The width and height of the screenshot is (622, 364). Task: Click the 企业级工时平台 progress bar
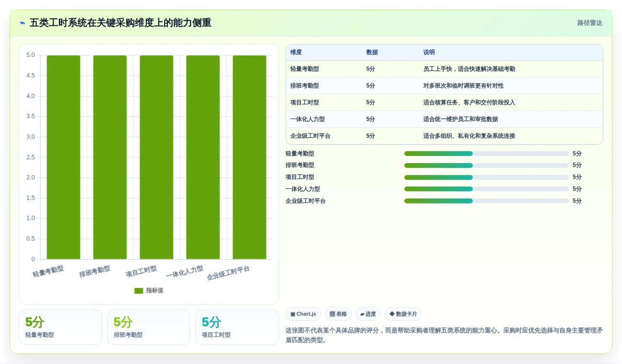[x=487, y=201]
